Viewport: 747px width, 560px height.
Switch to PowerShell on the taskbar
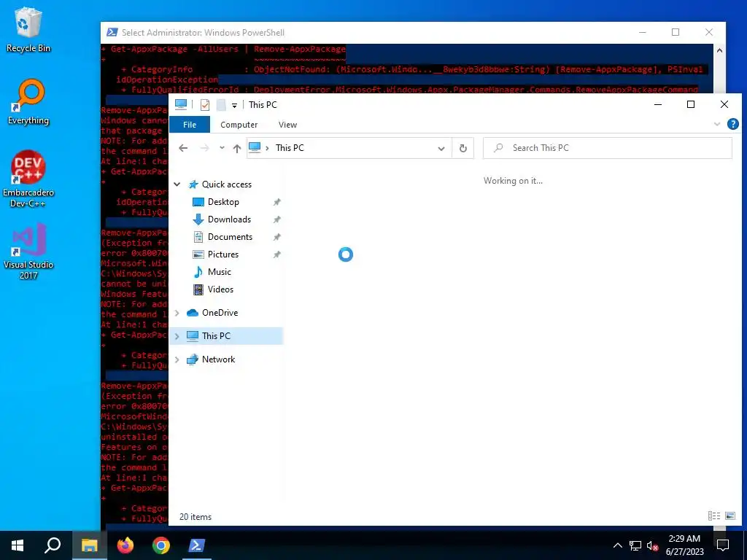pyautogui.click(x=197, y=545)
